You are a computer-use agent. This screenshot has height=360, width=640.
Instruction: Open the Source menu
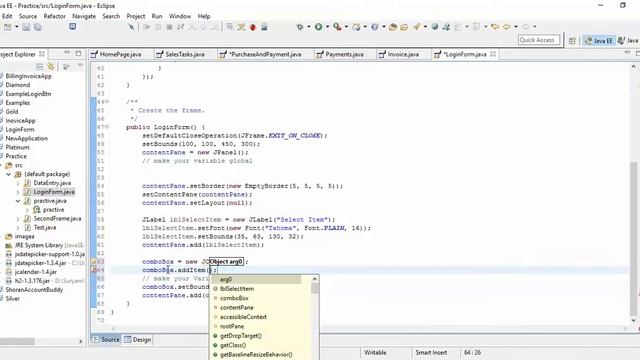coord(28,16)
